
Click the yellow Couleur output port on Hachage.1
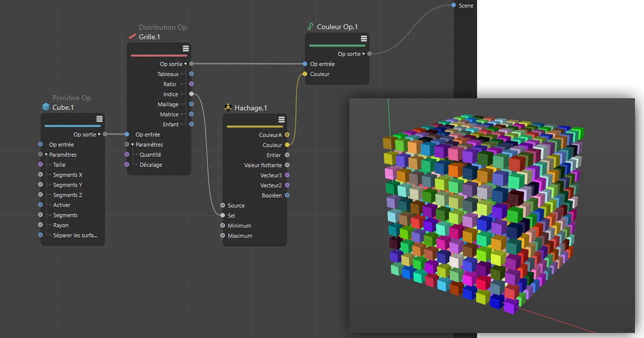287,145
